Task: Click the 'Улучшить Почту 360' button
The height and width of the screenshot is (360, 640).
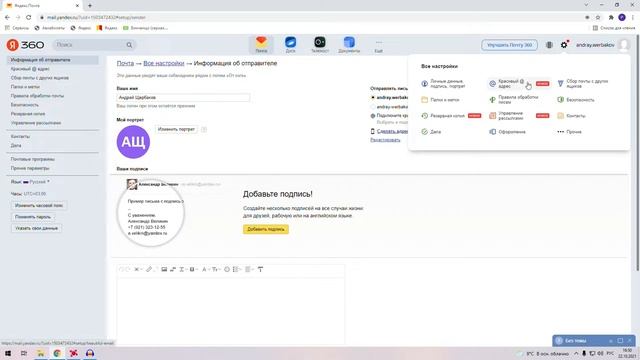Action: click(509, 45)
